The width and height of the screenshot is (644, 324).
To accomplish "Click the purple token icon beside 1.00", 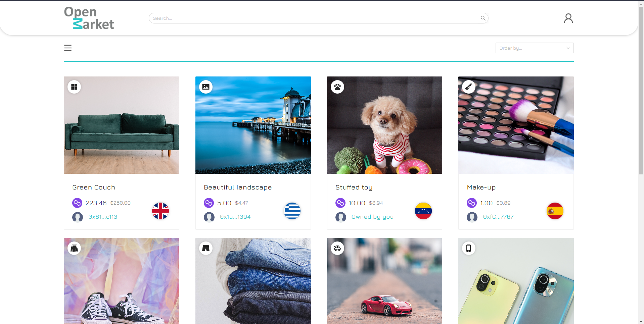I will tap(472, 203).
